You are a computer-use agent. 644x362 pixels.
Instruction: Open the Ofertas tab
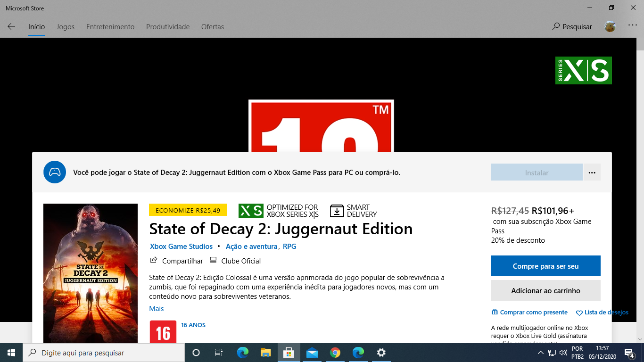click(213, 27)
